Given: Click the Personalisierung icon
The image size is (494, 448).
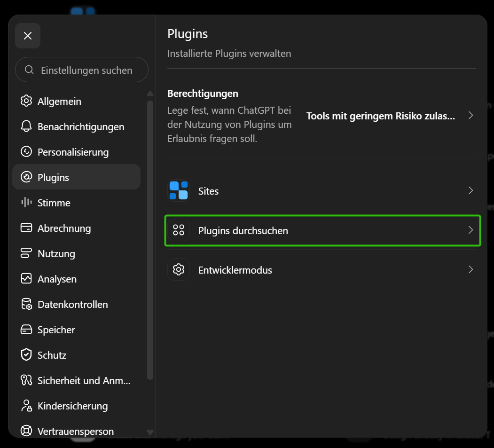Looking at the screenshot, I should 26,151.
